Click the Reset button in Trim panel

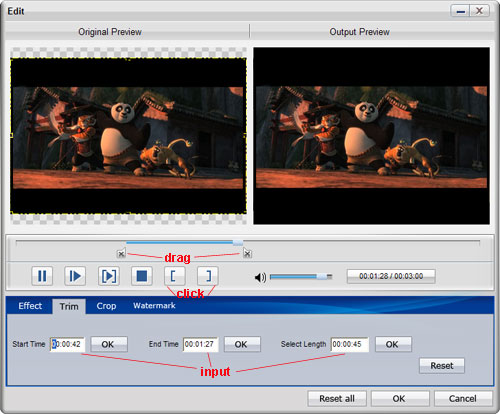tap(442, 366)
